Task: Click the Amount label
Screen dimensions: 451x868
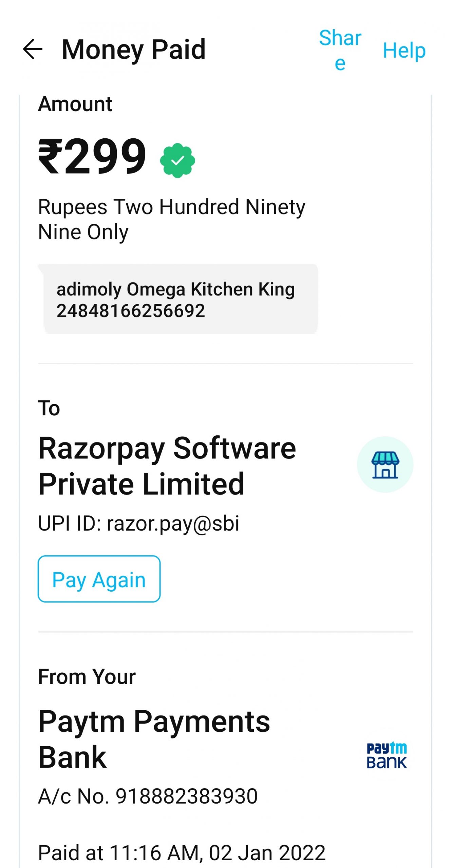Action: (75, 104)
